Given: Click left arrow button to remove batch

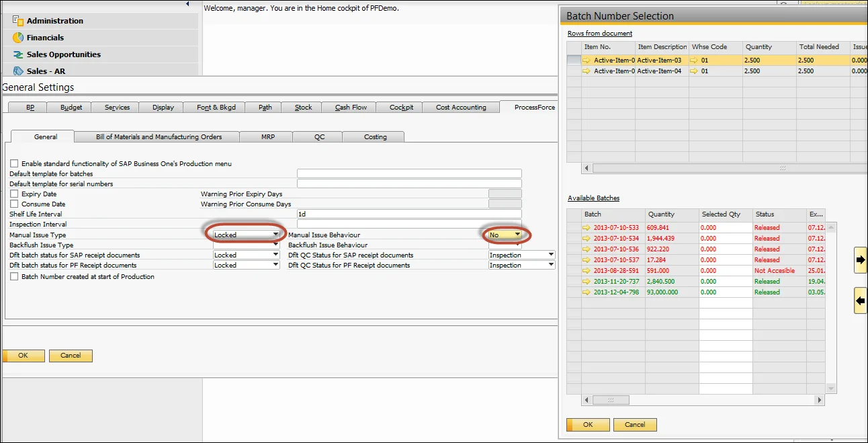Looking at the screenshot, I should coord(860,300).
